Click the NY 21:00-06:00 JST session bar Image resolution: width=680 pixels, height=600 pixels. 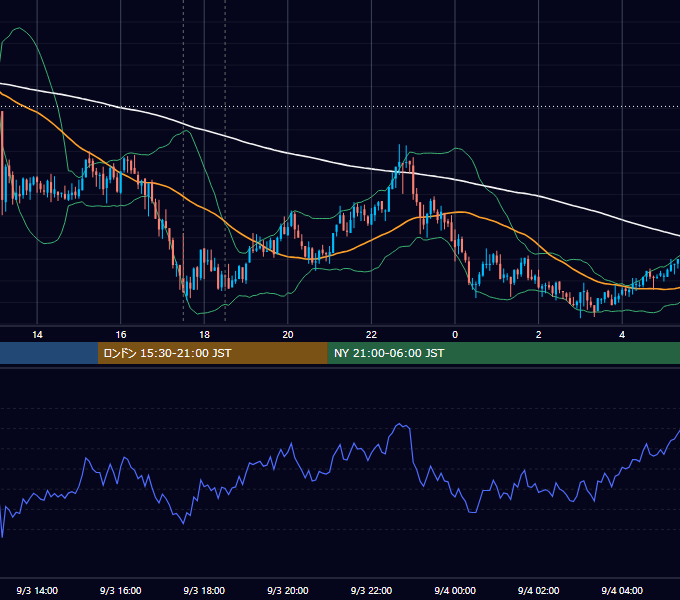[503, 353]
